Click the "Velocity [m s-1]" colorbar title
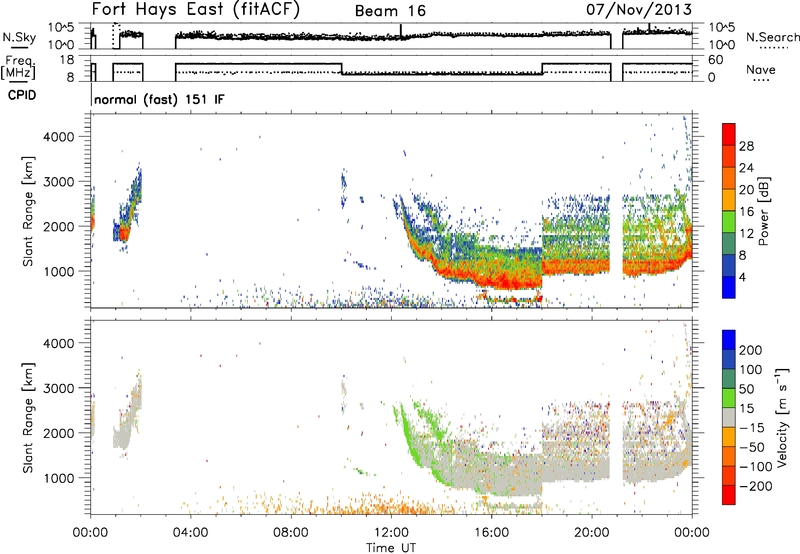 coord(782,417)
